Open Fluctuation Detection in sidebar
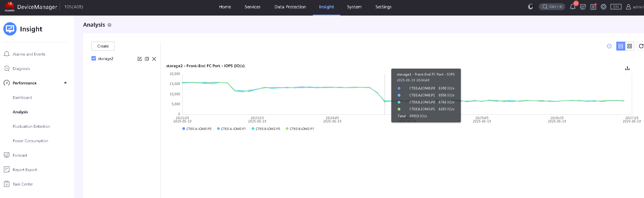644x198 pixels. pos(31,126)
